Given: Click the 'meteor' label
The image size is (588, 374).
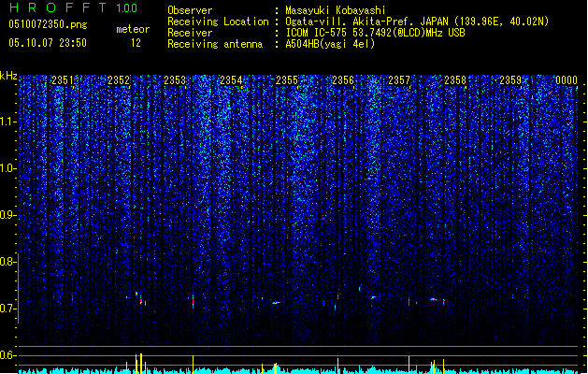Looking at the screenshot, I should [x=133, y=29].
